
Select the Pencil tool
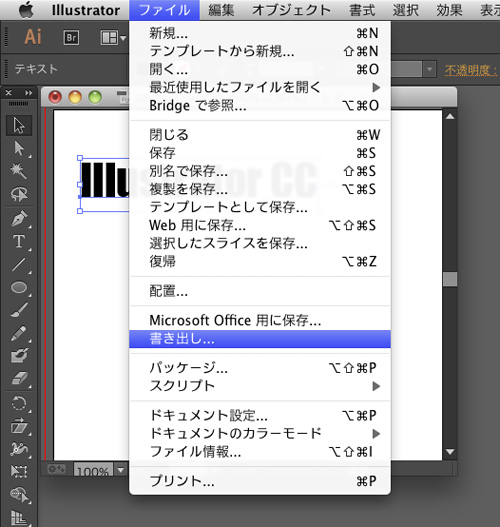click(19, 333)
